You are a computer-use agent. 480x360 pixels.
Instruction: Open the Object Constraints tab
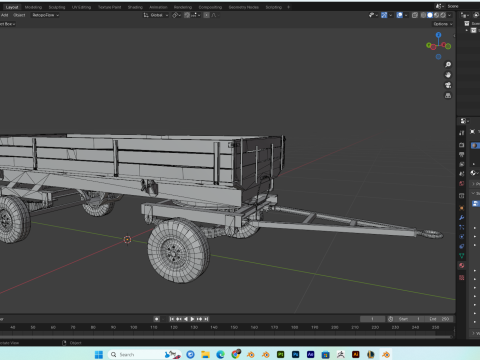(x=462, y=246)
